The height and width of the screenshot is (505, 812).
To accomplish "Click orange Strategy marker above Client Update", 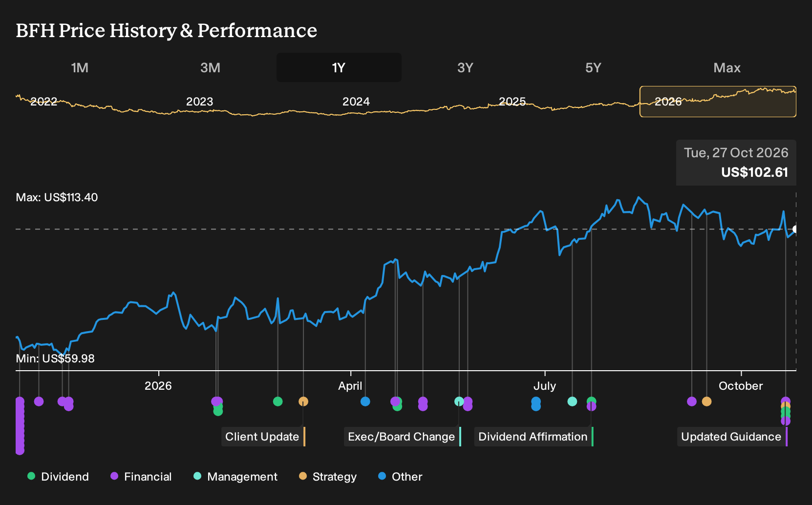I will [x=303, y=401].
